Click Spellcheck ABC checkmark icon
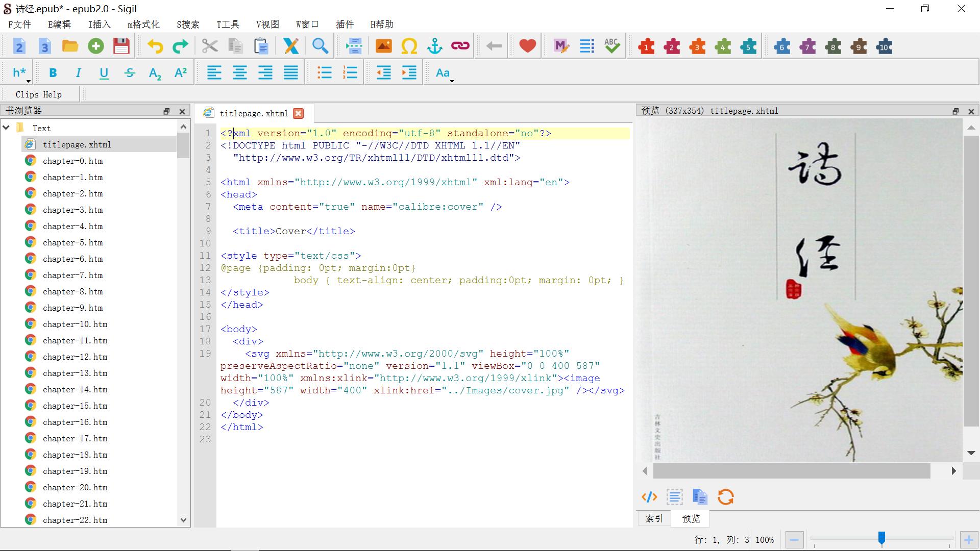980x551 pixels. coord(611,46)
